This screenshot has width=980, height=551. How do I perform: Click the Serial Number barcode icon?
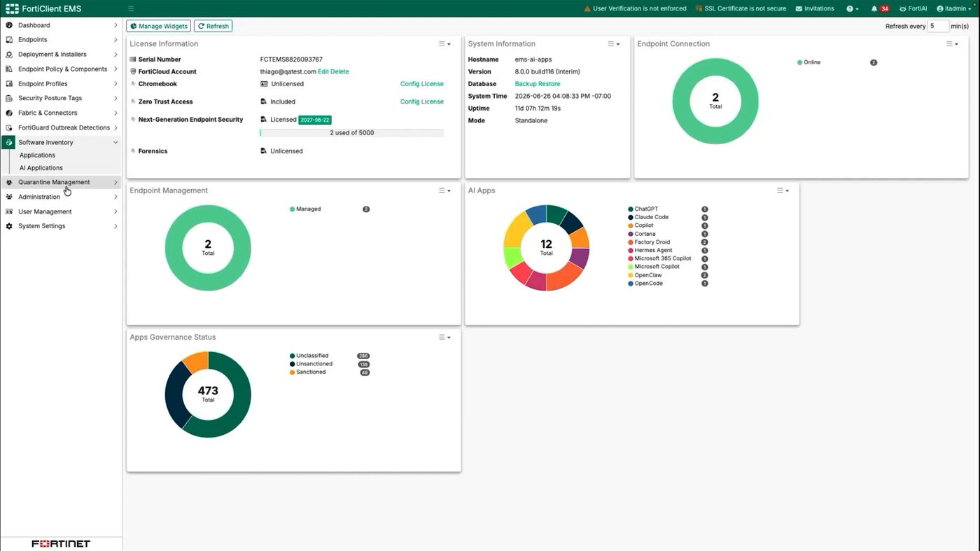133,60
